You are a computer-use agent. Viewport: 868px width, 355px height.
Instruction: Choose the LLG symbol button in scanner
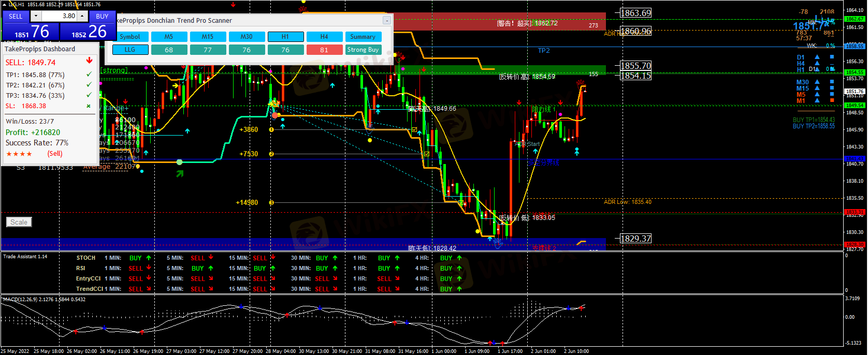[x=130, y=50]
